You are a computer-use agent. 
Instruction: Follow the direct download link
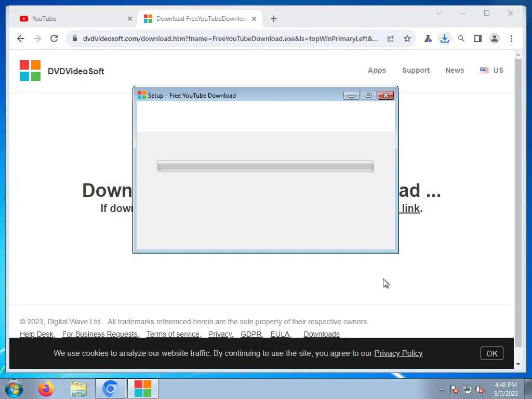point(409,208)
